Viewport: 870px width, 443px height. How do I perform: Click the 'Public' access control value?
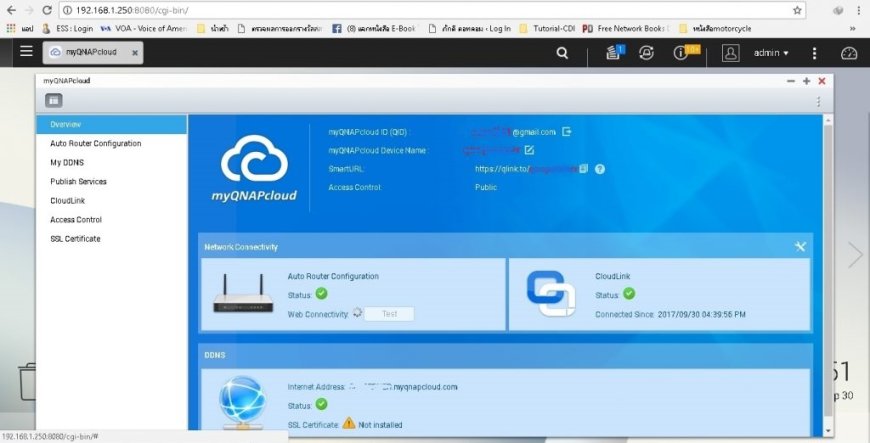pyautogui.click(x=485, y=187)
